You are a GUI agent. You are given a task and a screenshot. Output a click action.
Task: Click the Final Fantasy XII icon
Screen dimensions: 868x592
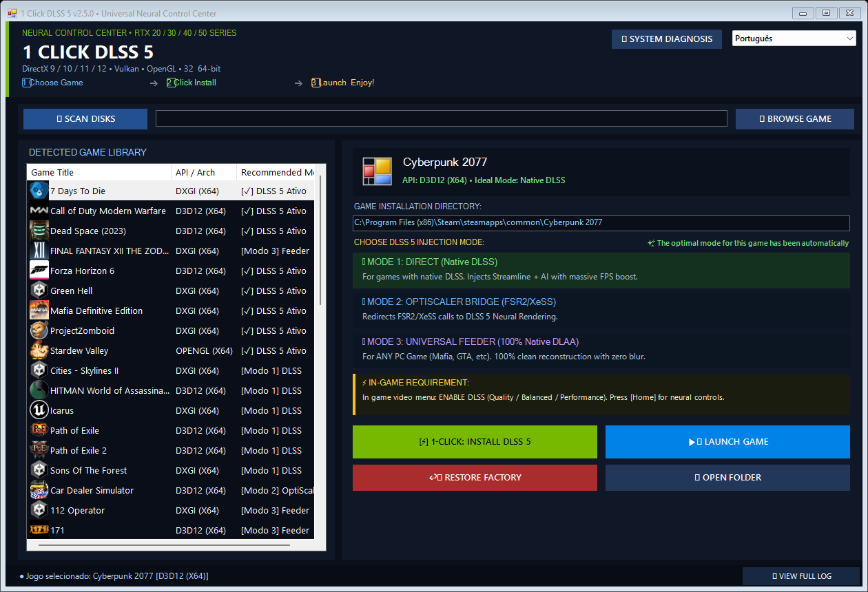tap(39, 251)
